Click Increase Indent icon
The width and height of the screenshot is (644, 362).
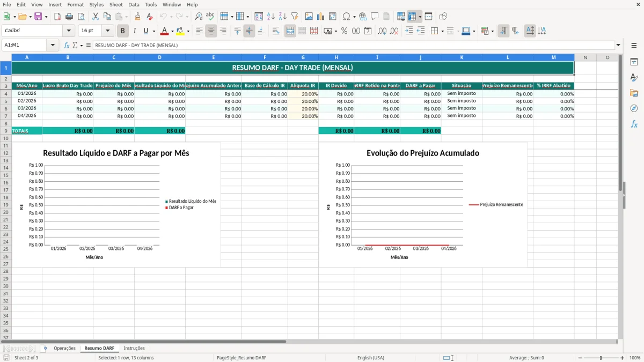click(409, 31)
